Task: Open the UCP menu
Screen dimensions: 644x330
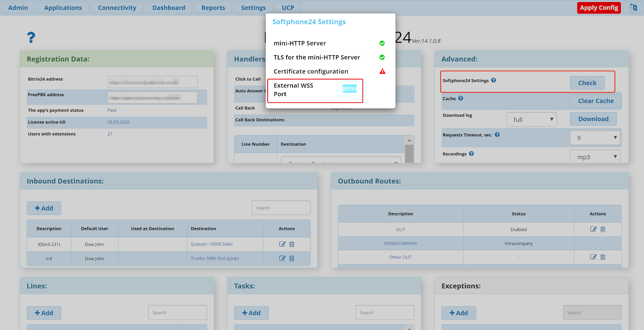Action: (x=288, y=8)
